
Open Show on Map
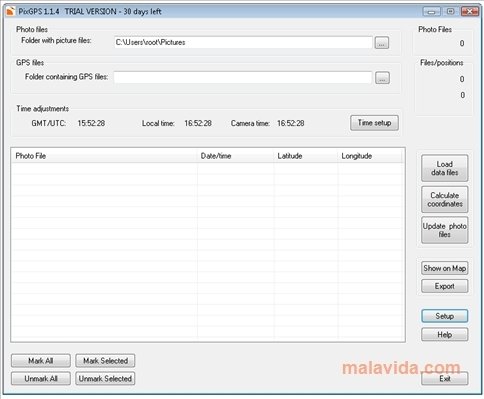pos(445,268)
